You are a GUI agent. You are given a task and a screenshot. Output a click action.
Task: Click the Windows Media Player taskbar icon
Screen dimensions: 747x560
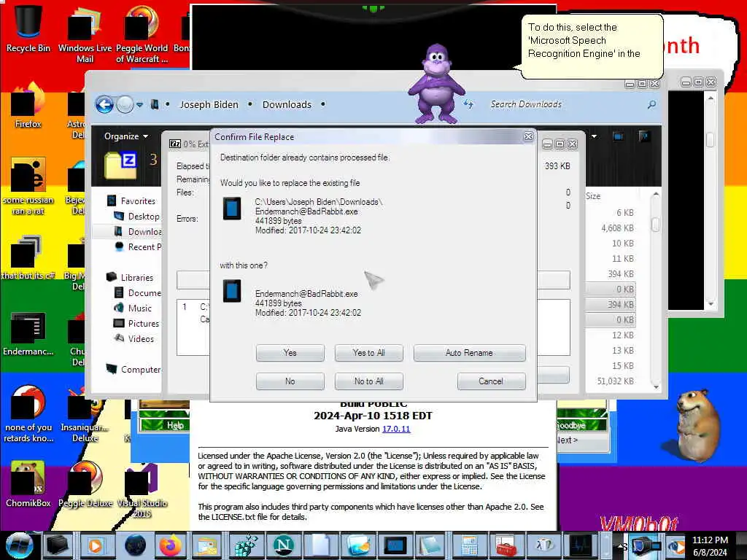[x=96, y=545]
